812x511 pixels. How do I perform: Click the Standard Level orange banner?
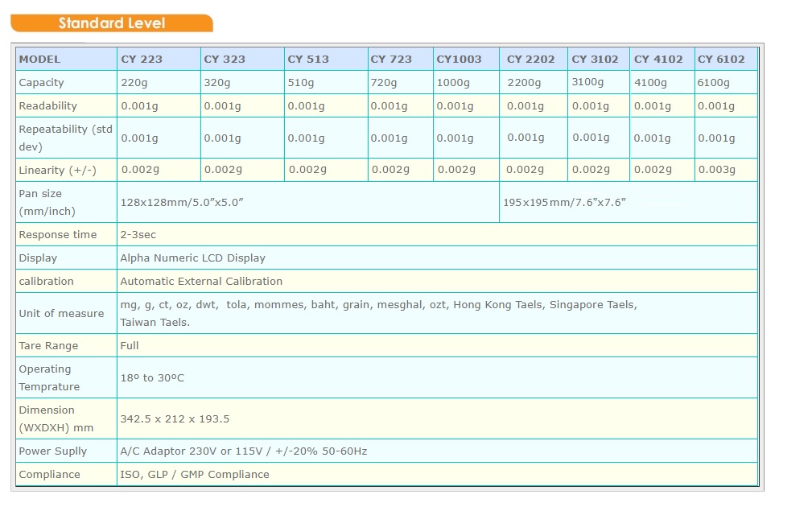click(x=111, y=23)
